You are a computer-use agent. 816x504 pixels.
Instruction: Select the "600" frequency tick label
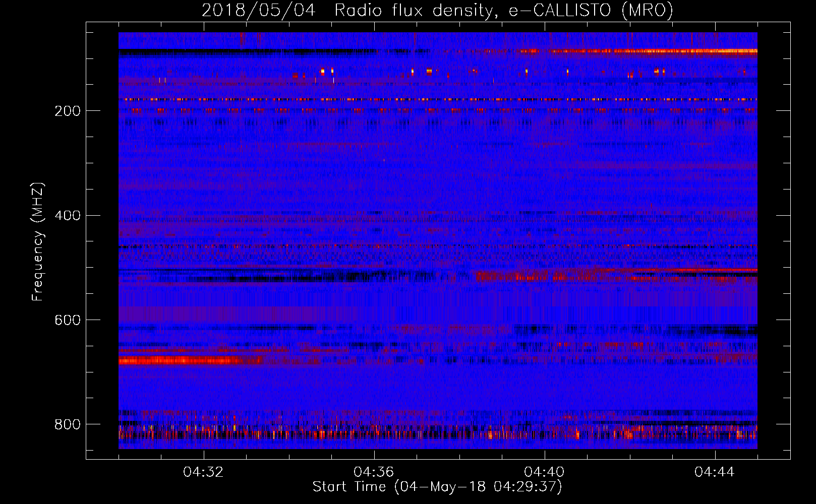[x=68, y=321]
